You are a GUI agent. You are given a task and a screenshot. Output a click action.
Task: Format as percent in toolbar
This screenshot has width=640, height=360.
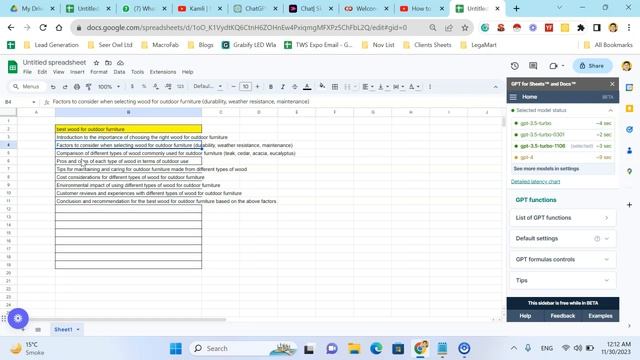(x=144, y=87)
